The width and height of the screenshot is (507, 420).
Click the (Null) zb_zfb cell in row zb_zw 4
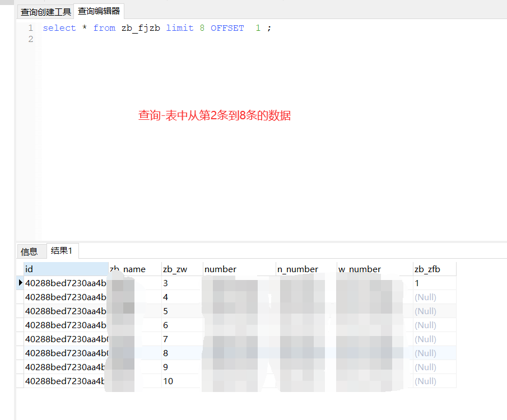click(435, 297)
